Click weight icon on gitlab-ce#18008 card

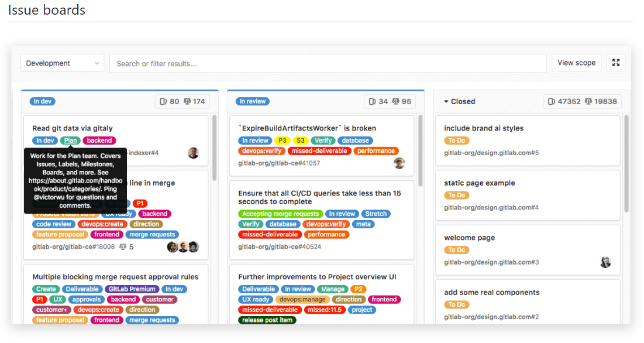pyautogui.click(x=123, y=247)
